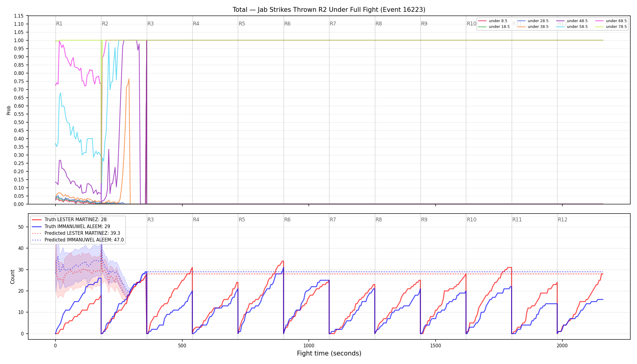Click the R4 round marker in Count chart
637x364 pixels.
(196, 220)
